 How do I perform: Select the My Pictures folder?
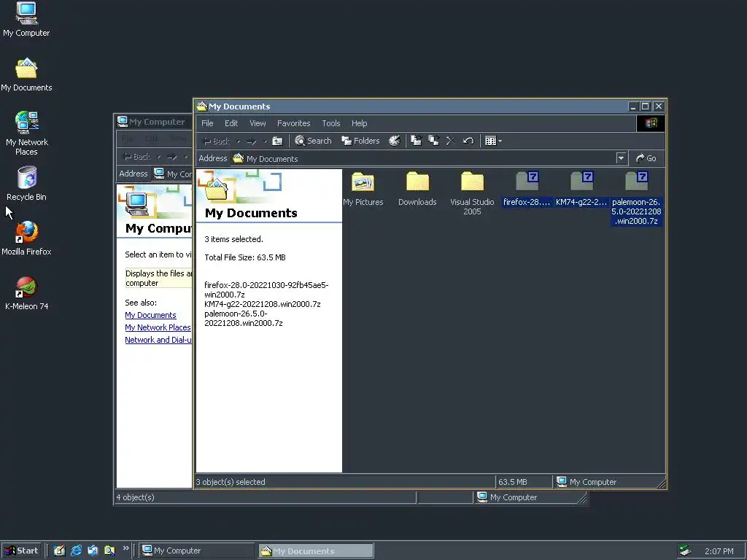[363, 189]
